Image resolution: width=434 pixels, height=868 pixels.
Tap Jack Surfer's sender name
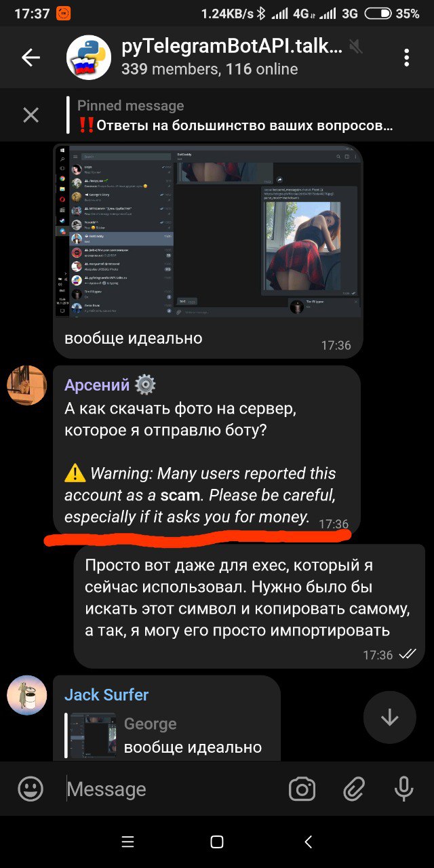pos(106,694)
